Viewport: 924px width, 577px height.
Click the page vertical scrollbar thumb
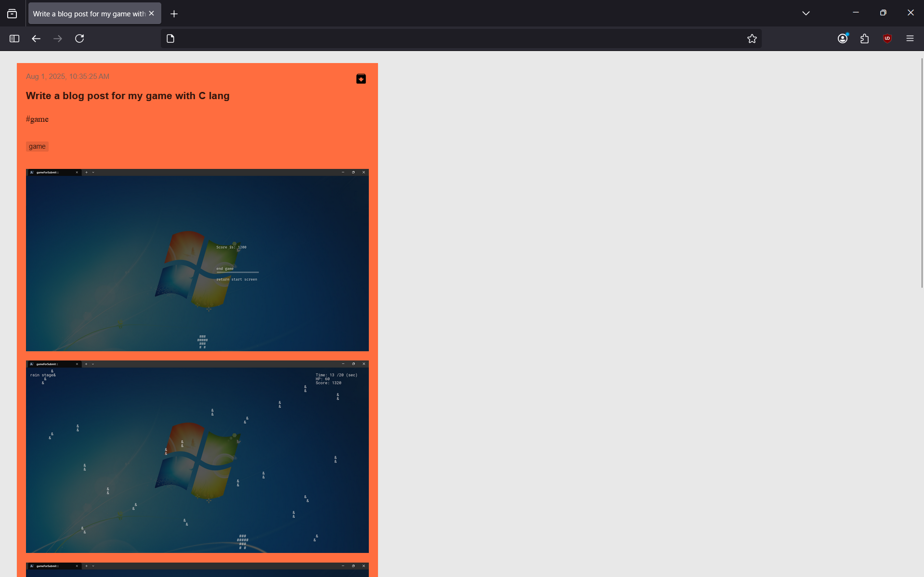[922, 173]
